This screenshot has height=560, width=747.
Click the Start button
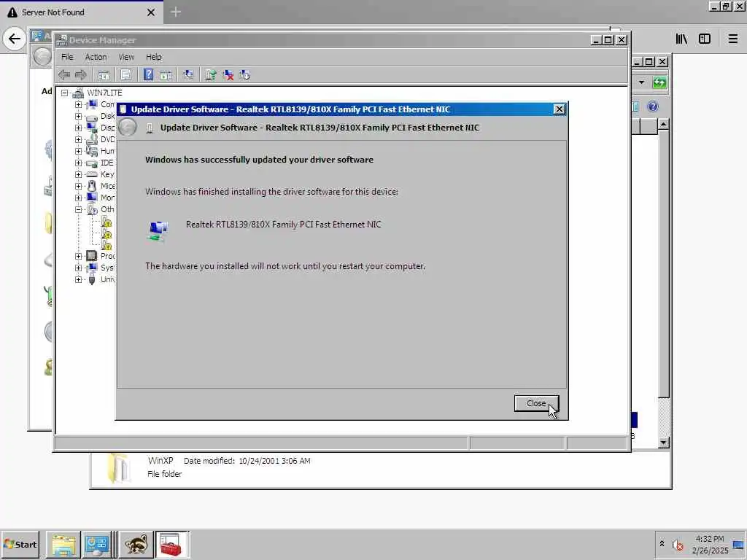coord(20,544)
